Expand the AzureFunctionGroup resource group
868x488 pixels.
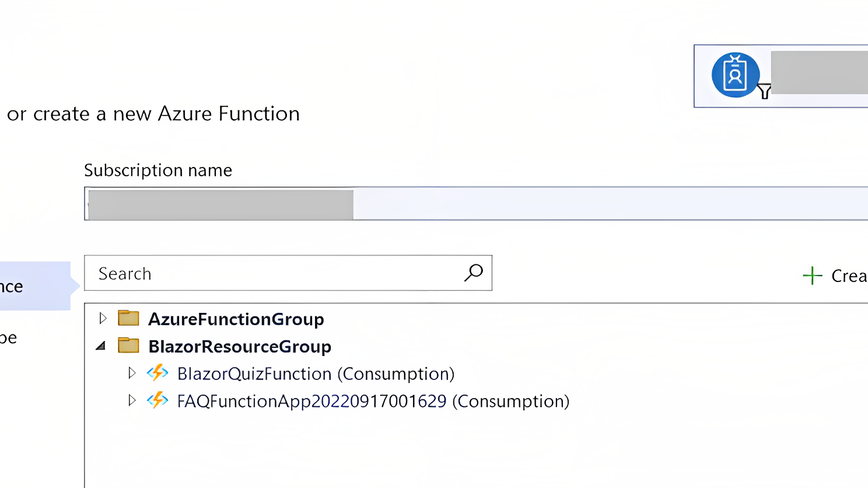[x=103, y=318]
